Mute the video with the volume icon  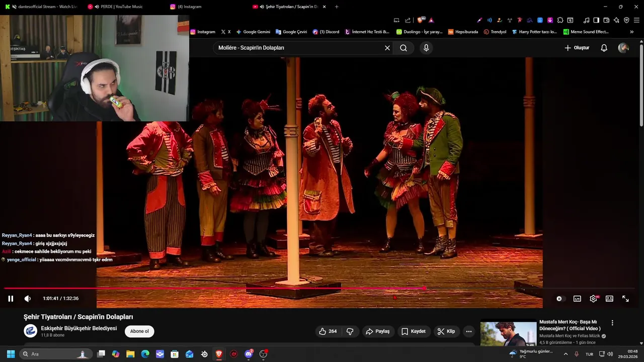[x=28, y=299]
